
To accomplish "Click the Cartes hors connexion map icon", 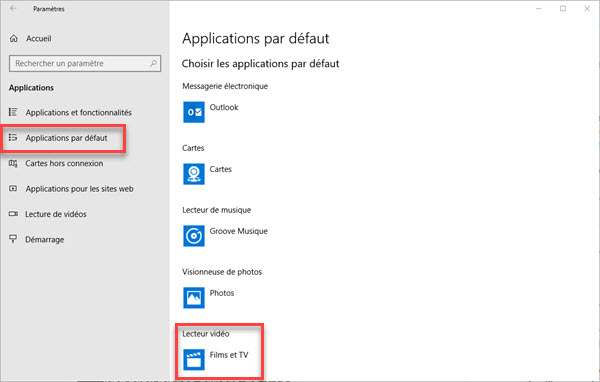I will (13, 163).
